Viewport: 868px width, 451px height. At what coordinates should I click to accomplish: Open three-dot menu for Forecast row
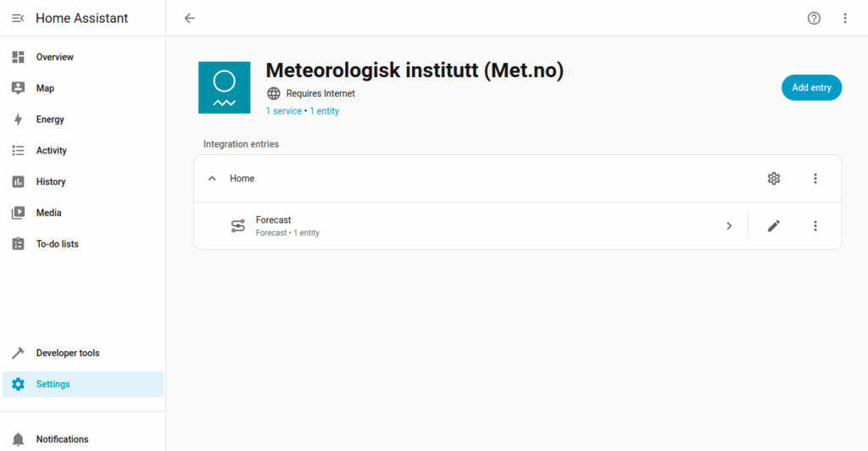pyautogui.click(x=815, y=225)
